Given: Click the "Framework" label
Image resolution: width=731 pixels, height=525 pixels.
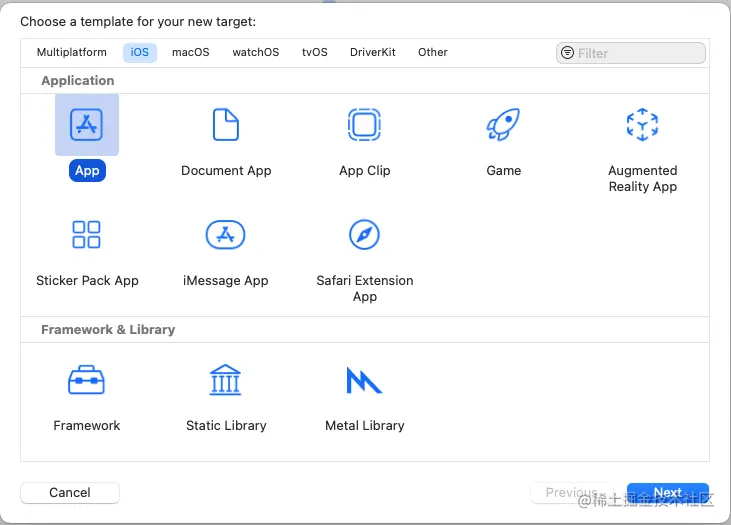Looking at the screenshot, I should pyautogui.click(x=87, y=426).
